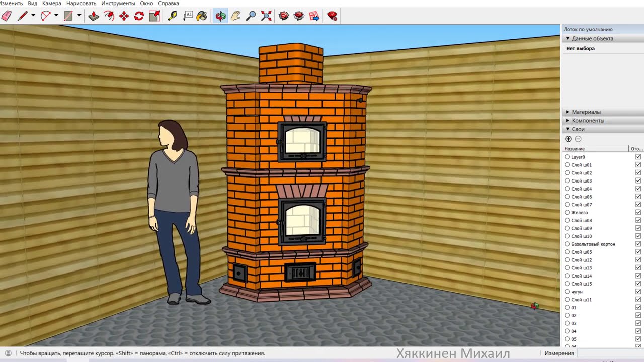Select the Rectangle shape tool
Viewport: 644px width, 362px height.
click(x=68, y=16)
